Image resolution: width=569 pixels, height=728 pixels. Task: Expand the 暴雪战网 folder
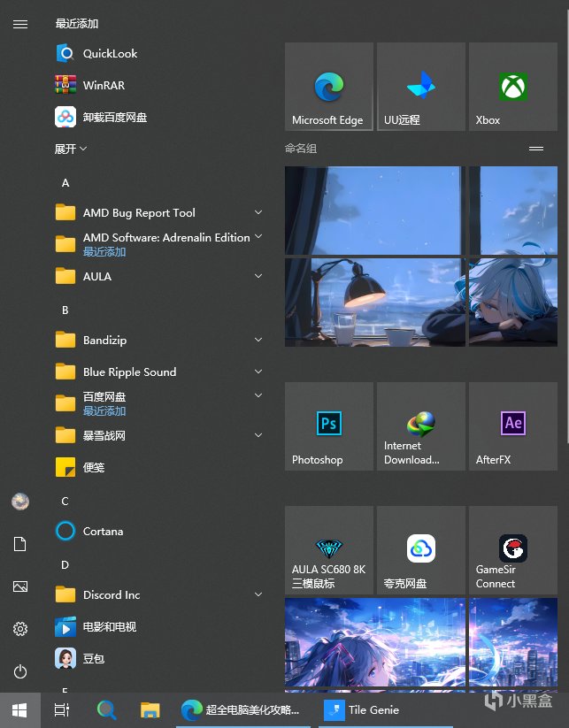tap(158, 435)
